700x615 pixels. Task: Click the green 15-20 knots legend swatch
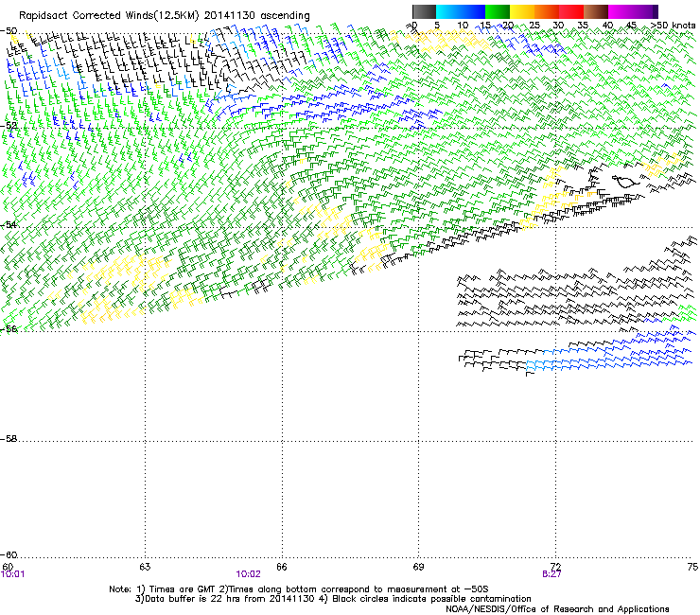(498, 11)
